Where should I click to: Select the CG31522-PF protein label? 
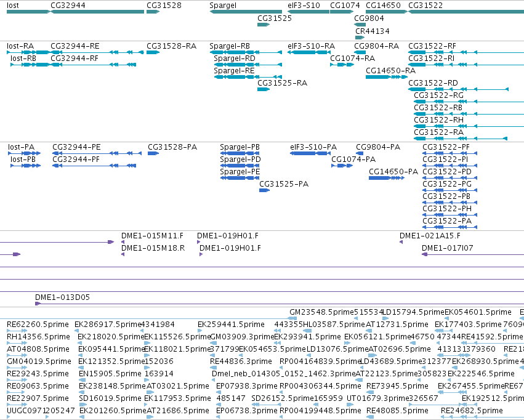click(x=446, y=147)
